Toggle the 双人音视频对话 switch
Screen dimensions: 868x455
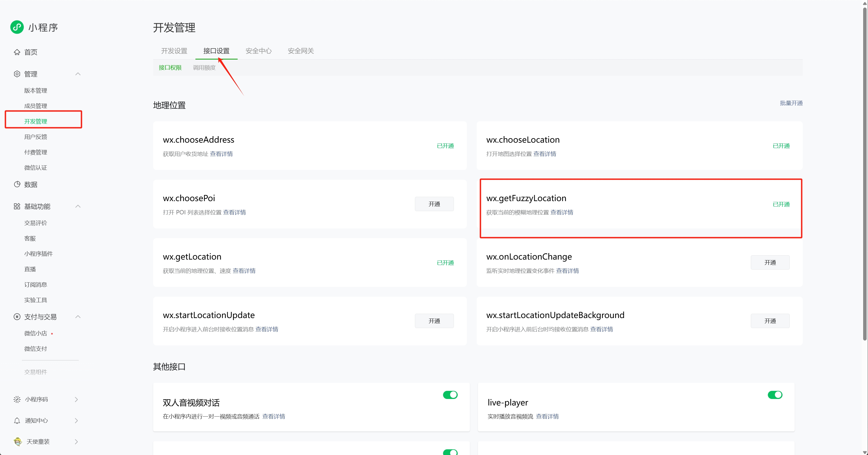point(450,395)
